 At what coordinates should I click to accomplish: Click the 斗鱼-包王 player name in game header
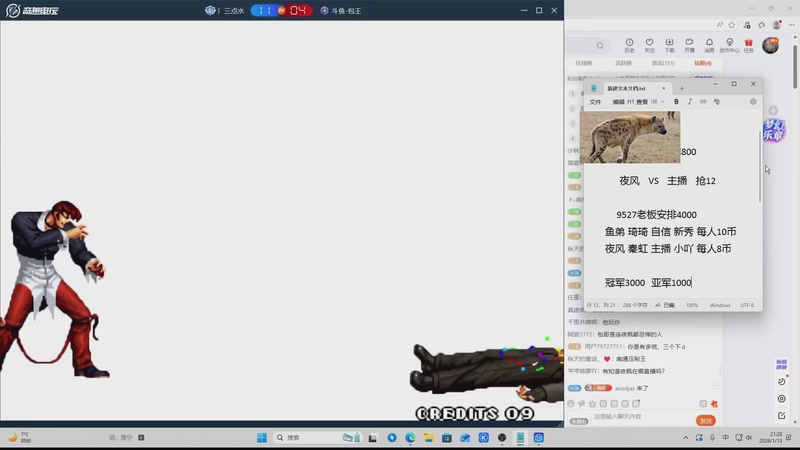346,11
